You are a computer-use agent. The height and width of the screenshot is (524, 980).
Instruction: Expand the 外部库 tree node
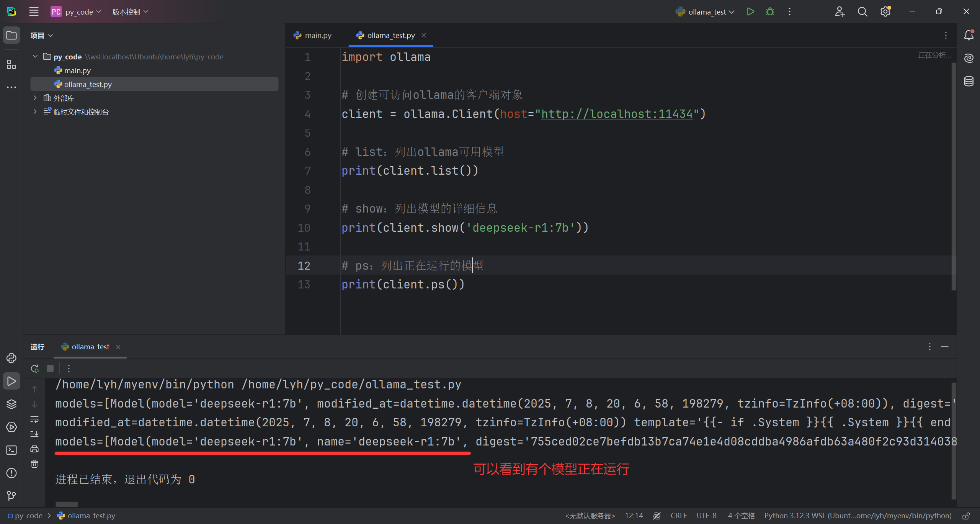pos(35,98)
